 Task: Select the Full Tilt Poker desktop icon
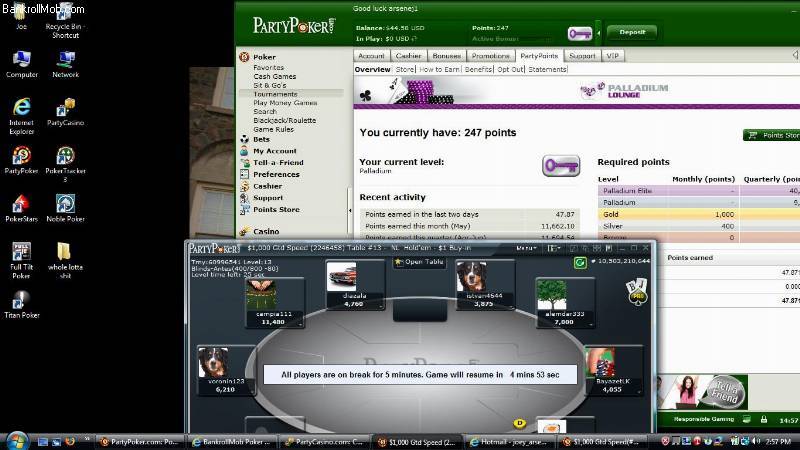pos(21,260)
